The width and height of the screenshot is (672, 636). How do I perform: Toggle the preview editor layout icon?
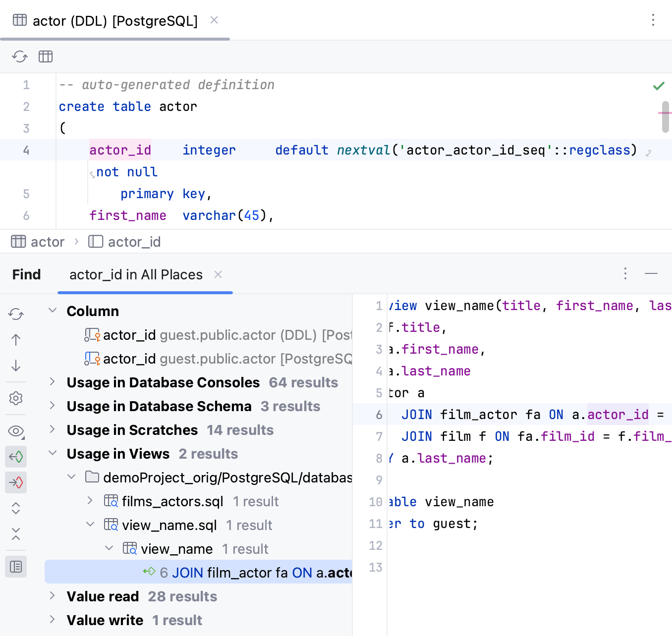point(15,567)
